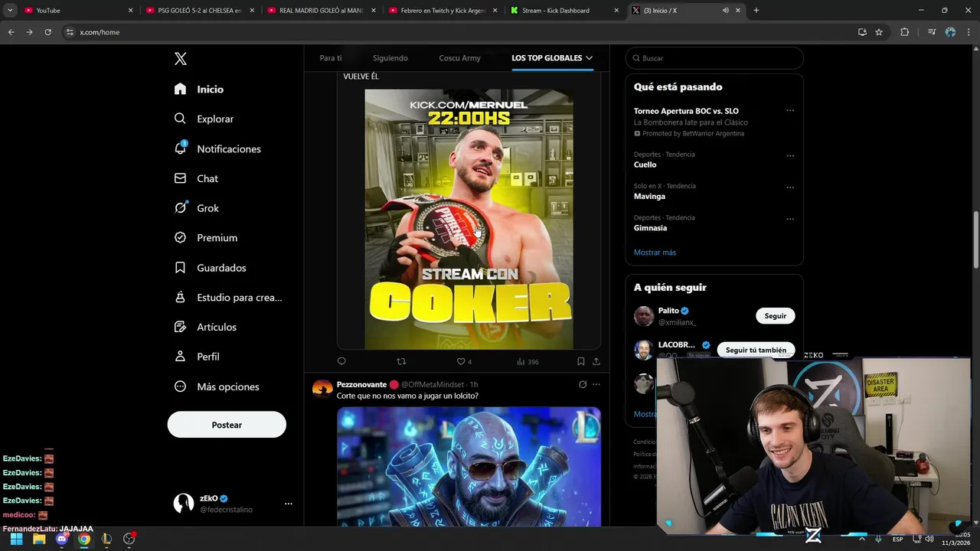Click browser back arrow
Viewport: 980px width, 551px height.
[x=11, y=32]
